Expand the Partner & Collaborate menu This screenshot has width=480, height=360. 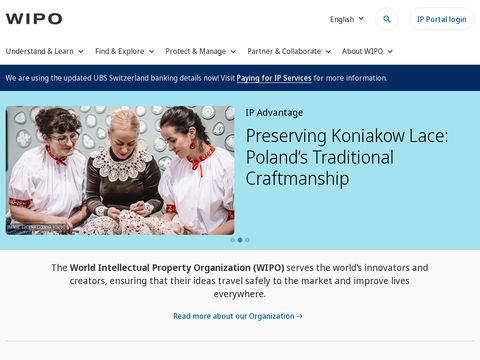click(289, 51)
